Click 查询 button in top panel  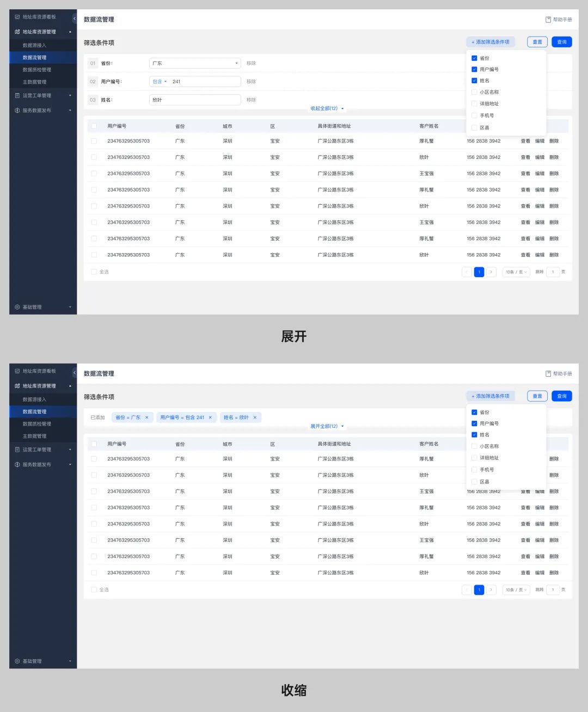point(562,42)
